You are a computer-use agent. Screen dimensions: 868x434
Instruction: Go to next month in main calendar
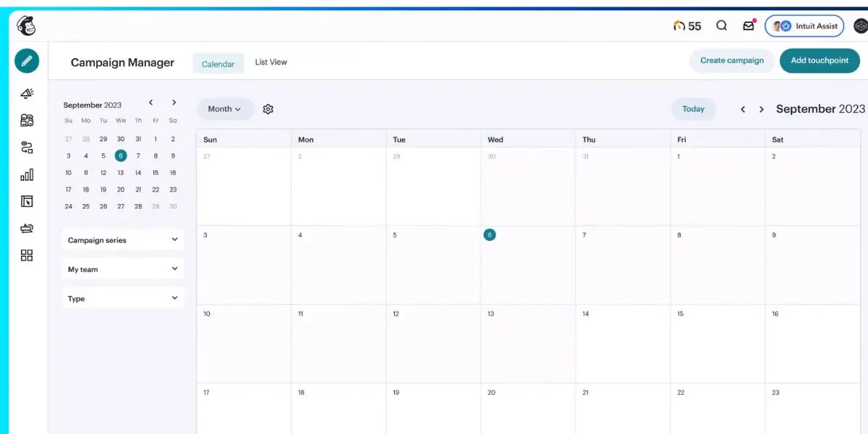761,109
